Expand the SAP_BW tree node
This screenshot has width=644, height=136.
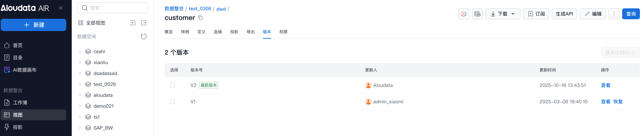[x=80, y=128]
